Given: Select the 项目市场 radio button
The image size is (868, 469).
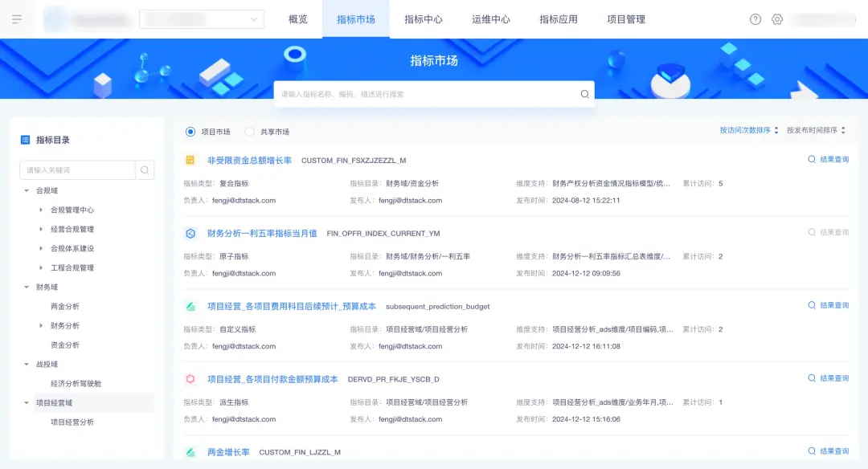Looking at the screenshot, I should click(190, 132).
